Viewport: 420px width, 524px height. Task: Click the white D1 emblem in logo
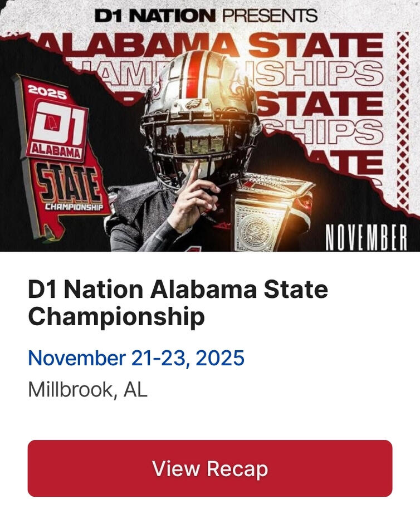tap(57, 125)
